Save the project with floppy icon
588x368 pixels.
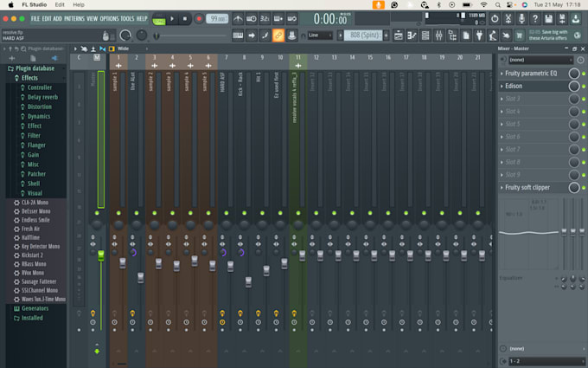[548, 18]
